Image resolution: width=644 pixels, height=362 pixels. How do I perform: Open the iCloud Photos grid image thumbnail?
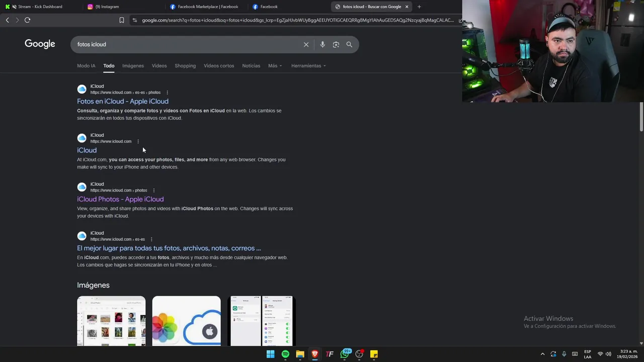[111, 321]
